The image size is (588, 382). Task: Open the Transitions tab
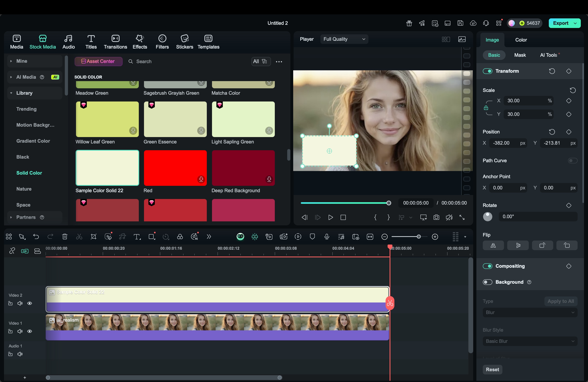(x=115, y=42)
